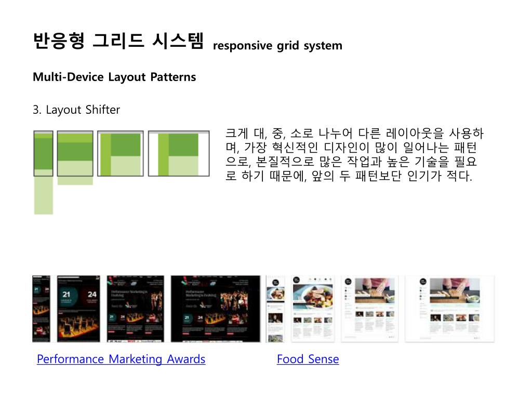
Task: Click the 'responsive grid system' subtitle text
Action: 277,46
